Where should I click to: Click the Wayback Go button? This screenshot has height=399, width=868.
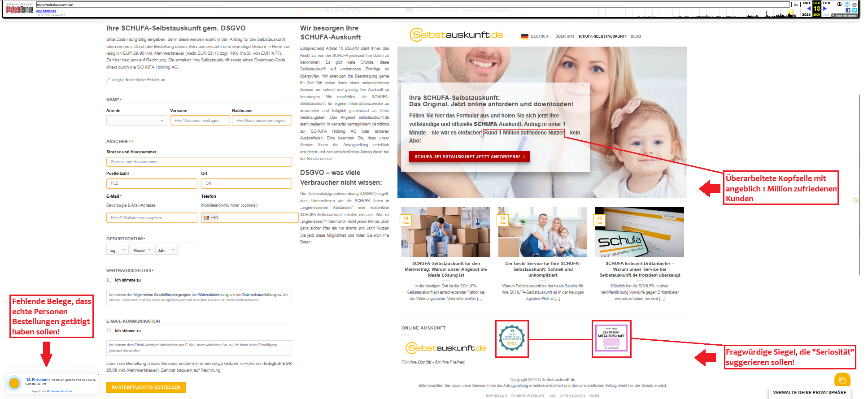point(796,4)
